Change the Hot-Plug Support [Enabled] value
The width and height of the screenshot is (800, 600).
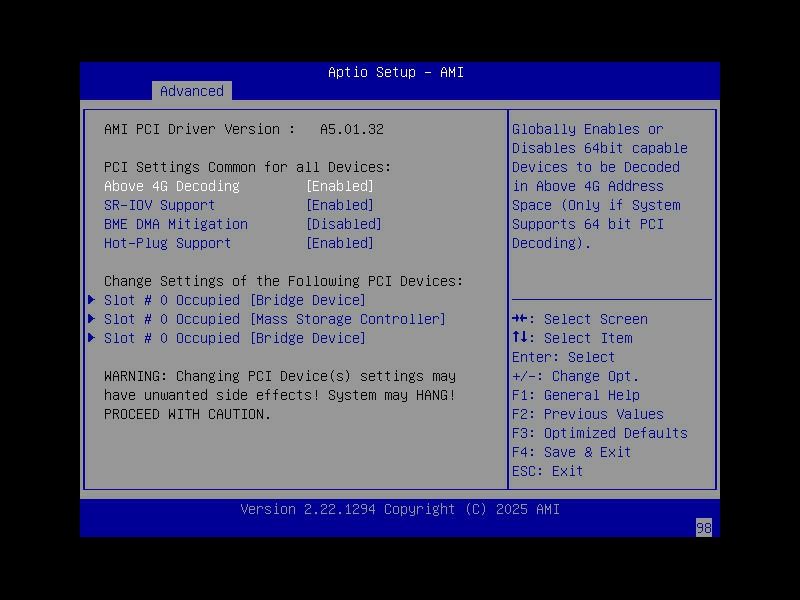tap(340, 243)
